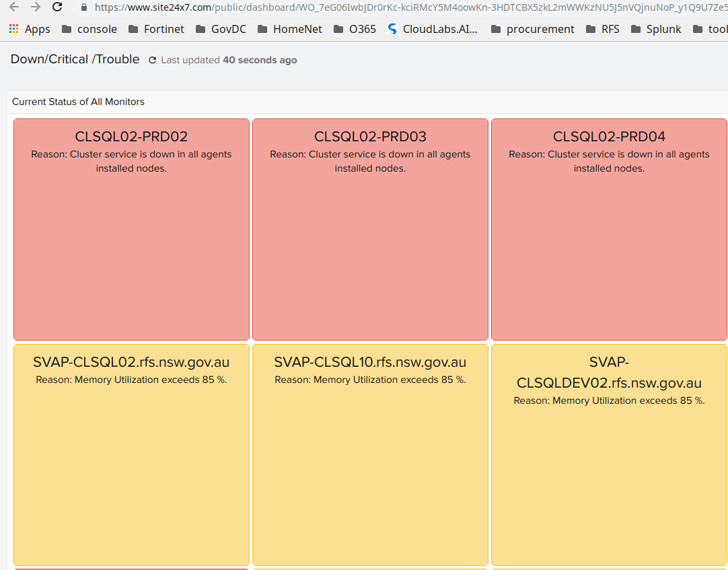This screenshot has height=570, width=728.
Task: Click the Last updated 40 seconds ago text
Action: (x=229, y=60)
